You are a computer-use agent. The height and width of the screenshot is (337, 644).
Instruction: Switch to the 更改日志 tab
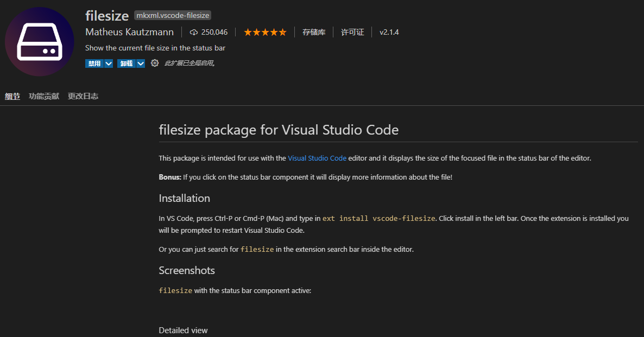[83, 96]
